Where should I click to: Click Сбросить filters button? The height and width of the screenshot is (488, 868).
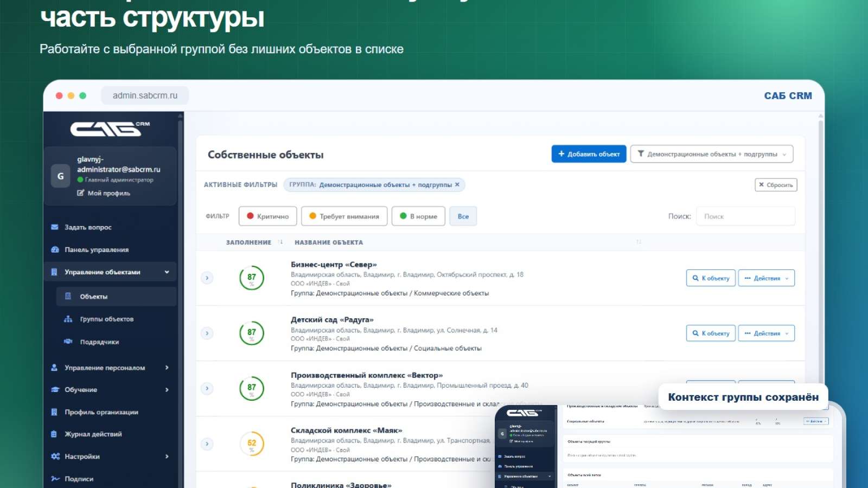(776, 185)
